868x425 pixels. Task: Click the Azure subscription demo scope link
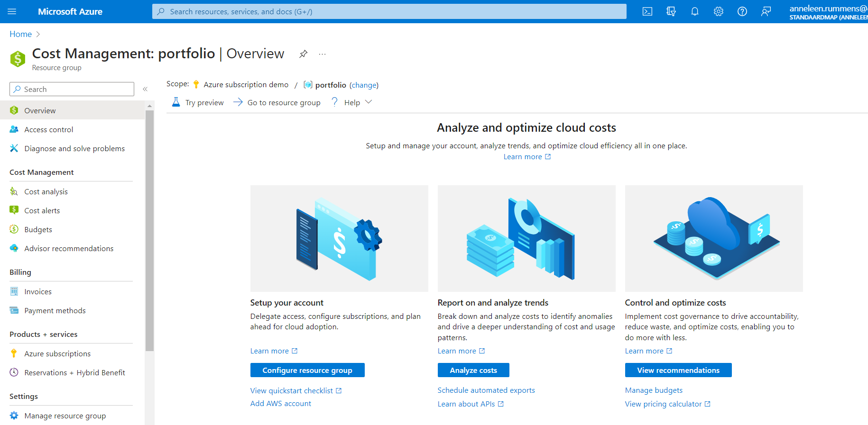pos(246,84)
